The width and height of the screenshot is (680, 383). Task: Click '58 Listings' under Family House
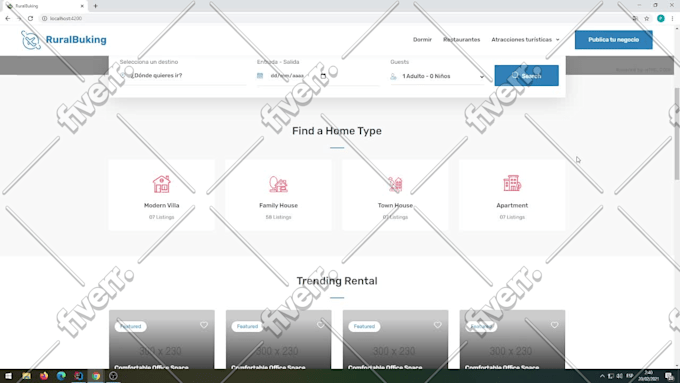[x=278, y=217]
